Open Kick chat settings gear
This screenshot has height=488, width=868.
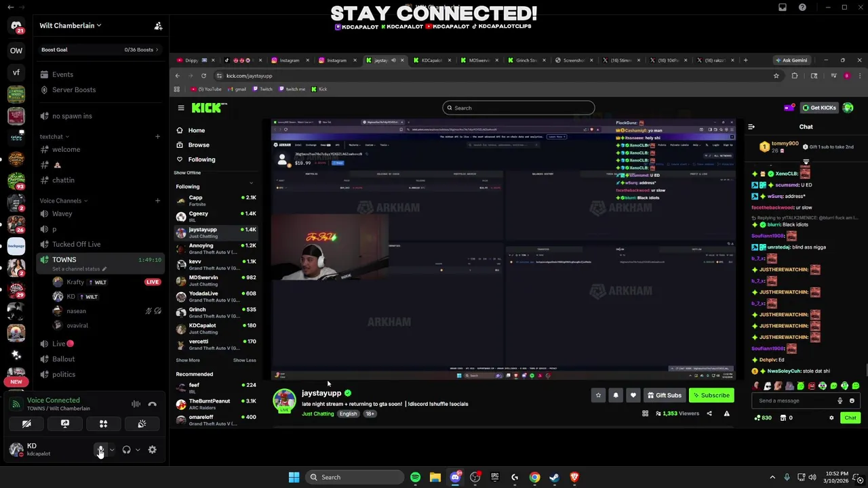click(831, 418)
